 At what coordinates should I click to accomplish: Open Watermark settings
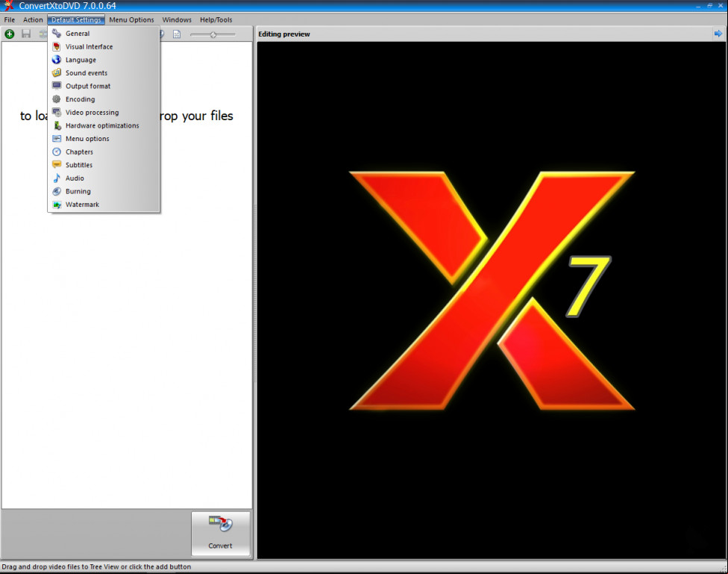(104, 205)
